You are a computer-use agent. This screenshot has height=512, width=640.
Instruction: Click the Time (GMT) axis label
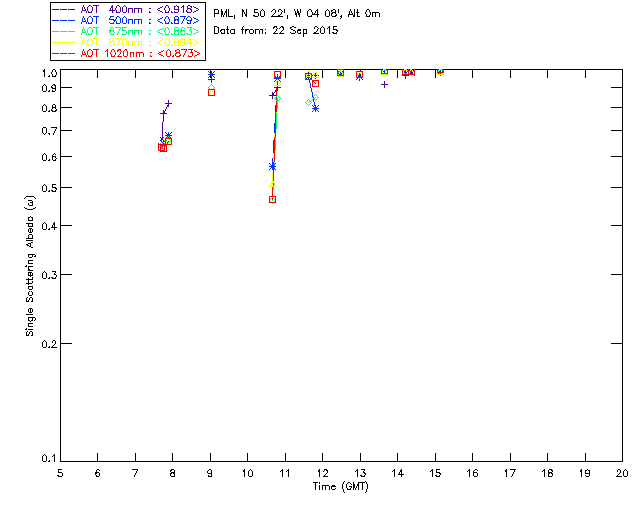point(340,487)
